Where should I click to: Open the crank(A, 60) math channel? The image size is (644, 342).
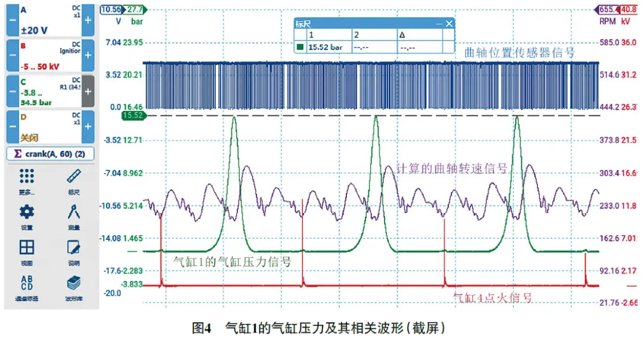[x=51, y=154]
